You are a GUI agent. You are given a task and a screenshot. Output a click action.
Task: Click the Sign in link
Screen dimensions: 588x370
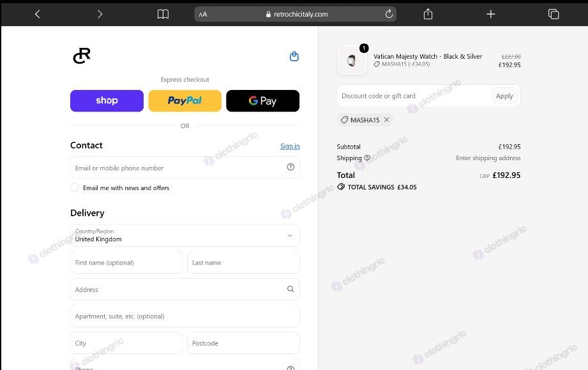tap(290, 146)
